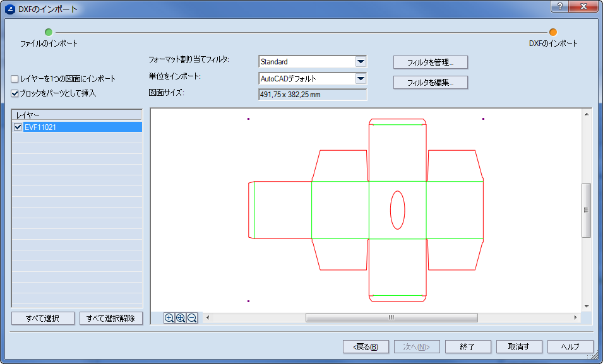Click the preview scroll right arrow
Image resolution: width=603 pixels, height=364 pixels.
pyautogui.click(x=575, y=317)
